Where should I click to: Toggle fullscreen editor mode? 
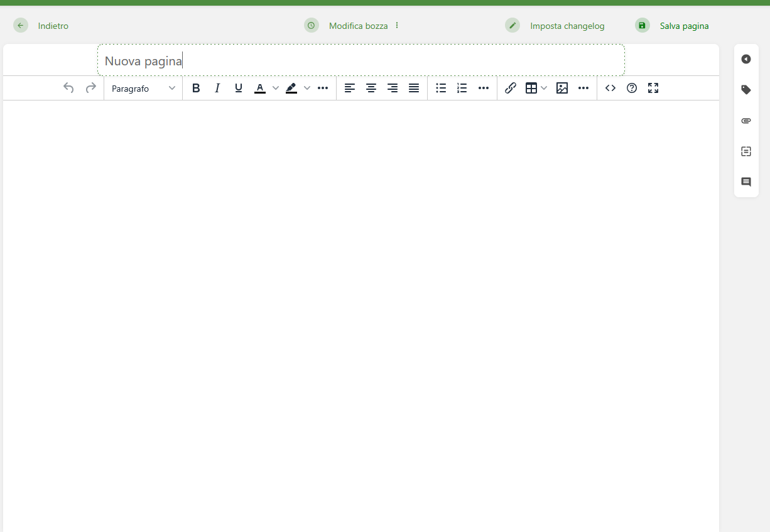click(x=653, y=88)
